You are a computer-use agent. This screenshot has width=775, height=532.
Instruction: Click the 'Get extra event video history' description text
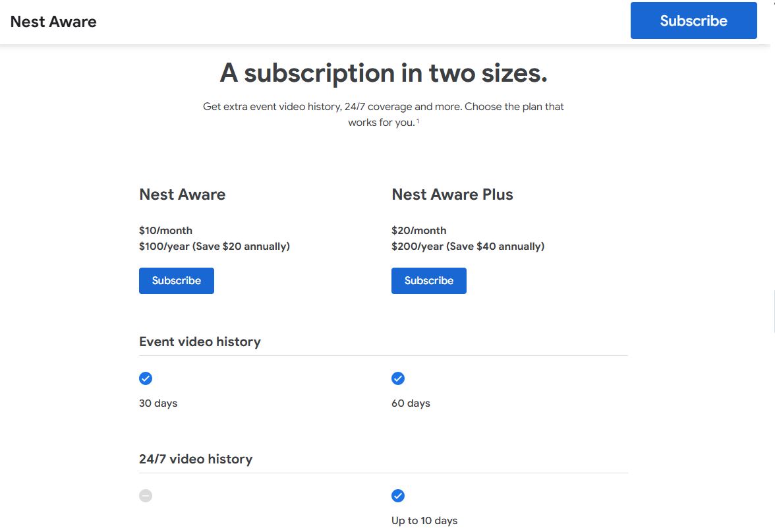[x=384, y=114]
